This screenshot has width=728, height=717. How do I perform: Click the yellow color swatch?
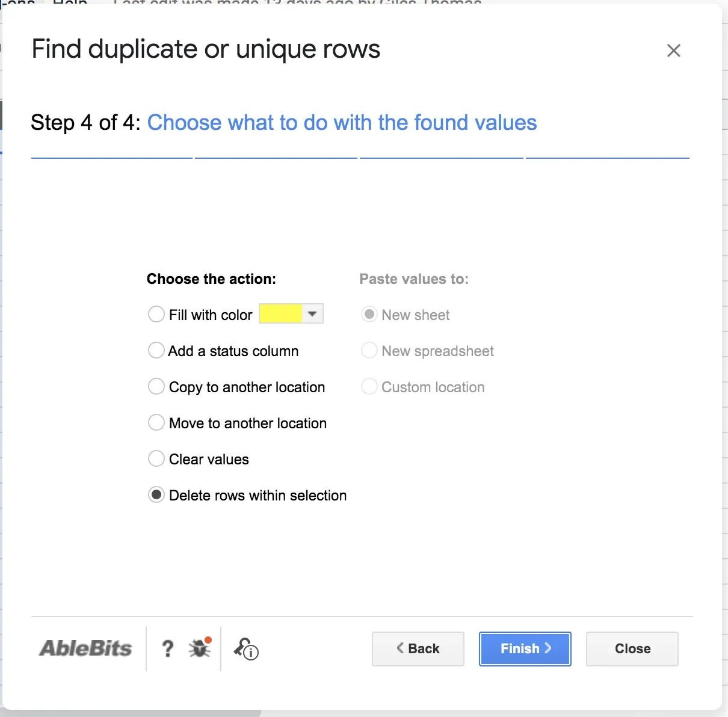click(280, 314)
